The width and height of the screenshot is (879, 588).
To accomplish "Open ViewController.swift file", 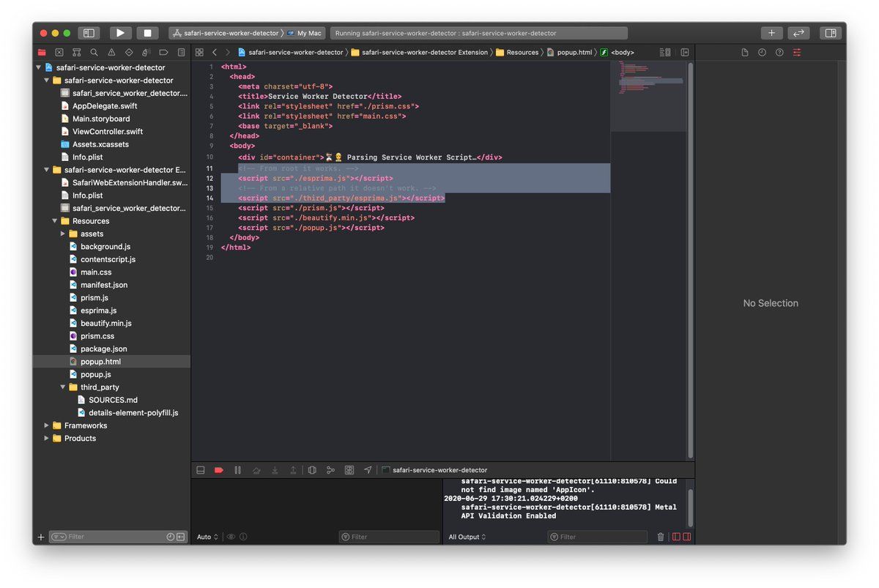I will [107, 132].
